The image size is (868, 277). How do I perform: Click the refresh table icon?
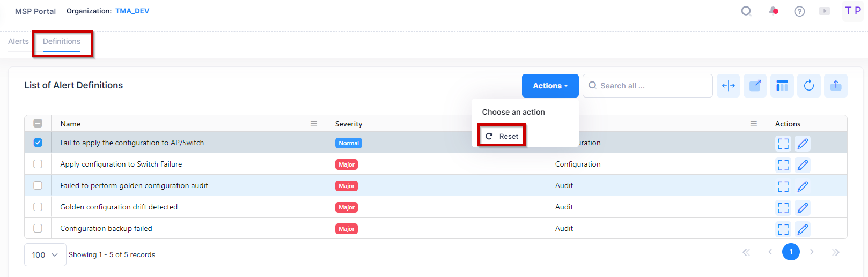click(x=809, y=86)
